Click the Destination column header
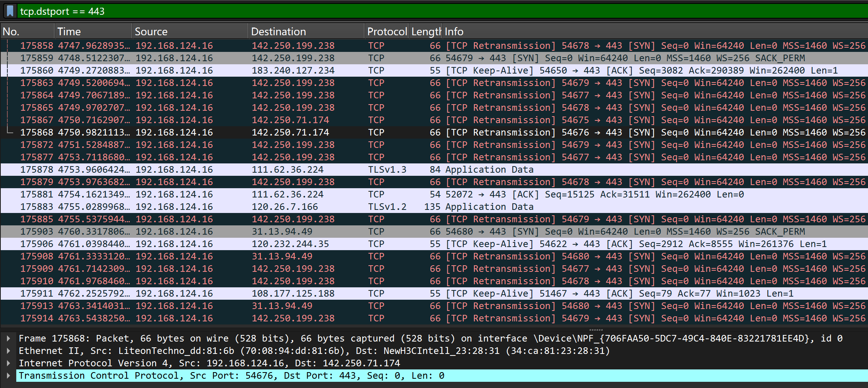The width and height of the screenshot is (868, 388). (x=306, y=32)
